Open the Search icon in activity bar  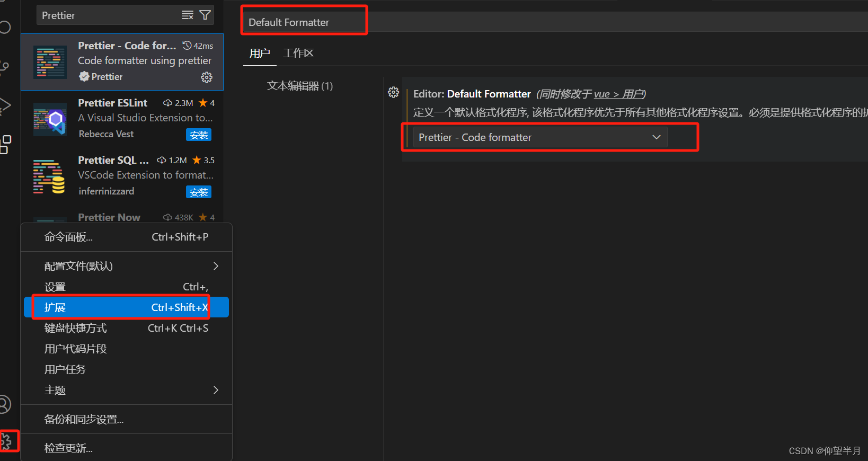tap(5, 27)
